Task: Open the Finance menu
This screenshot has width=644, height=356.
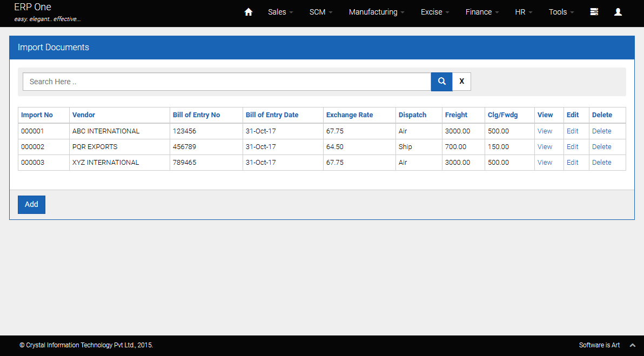Action: (x=482, y=12)
